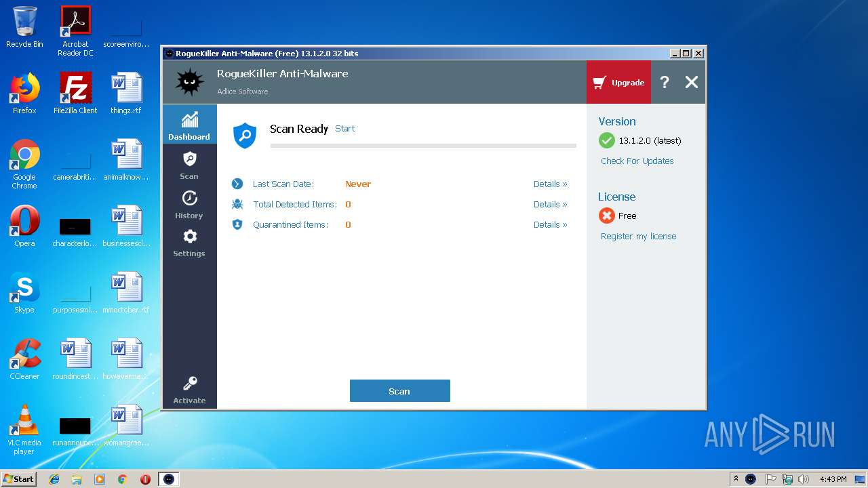This screenshot has height=488, width=868.
Task: Open Opera from the taskbar
Action: point(145,479)
